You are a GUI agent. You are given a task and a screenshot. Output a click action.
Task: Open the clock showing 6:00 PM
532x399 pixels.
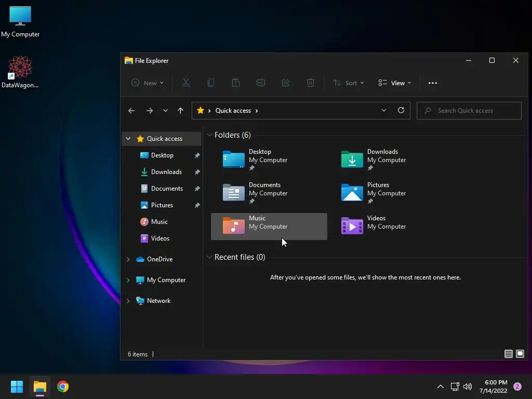494,387
